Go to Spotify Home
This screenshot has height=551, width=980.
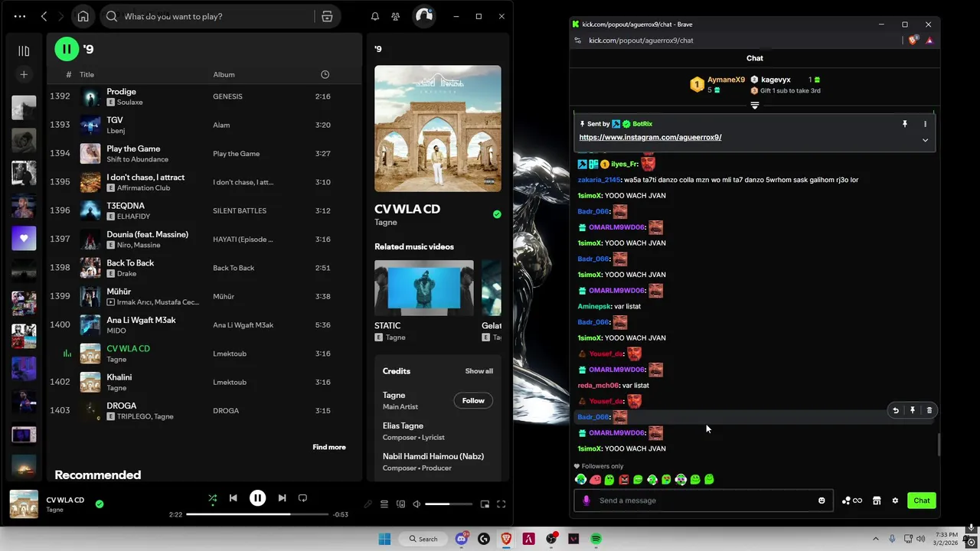coord(83,16)
